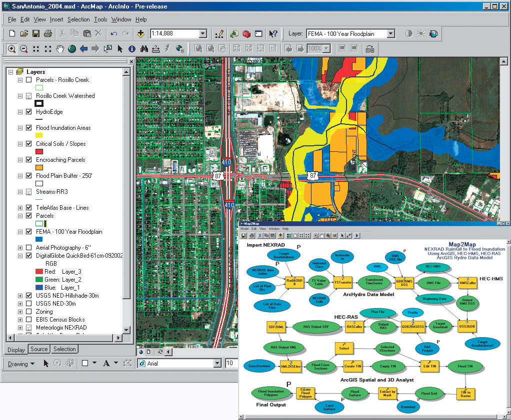Open the Selection menu

(78, 19)
